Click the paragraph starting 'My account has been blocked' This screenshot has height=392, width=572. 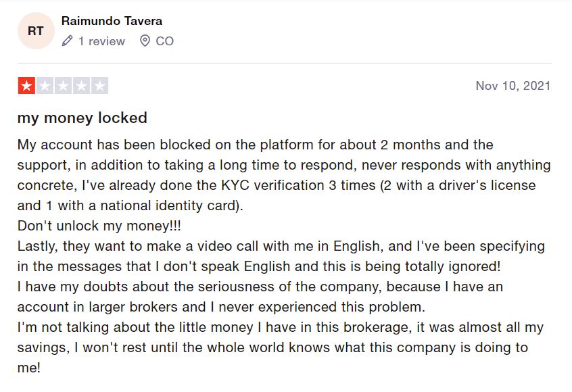[284, 175]
